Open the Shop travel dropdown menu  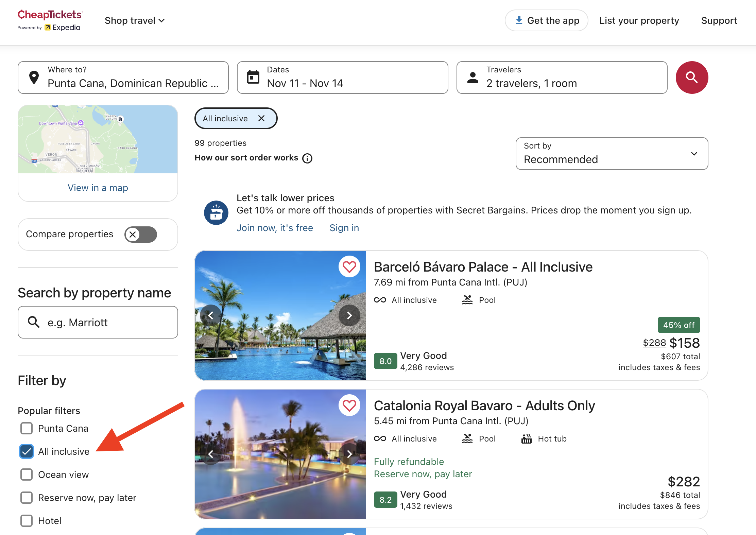[135, 20]
